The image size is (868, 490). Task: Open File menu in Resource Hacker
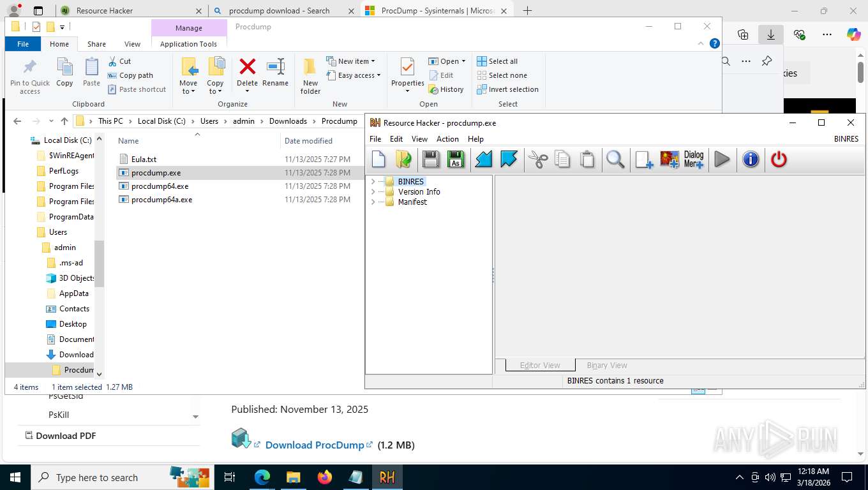[375, 139]
